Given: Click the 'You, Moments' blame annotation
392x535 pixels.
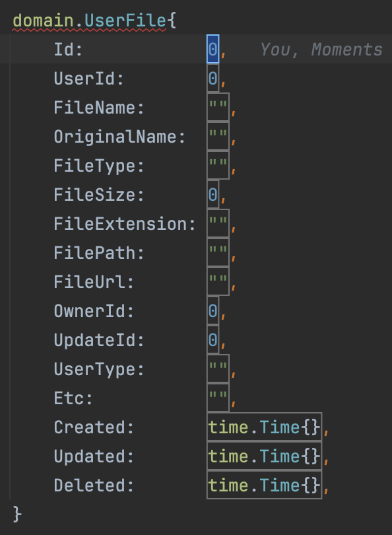Looking at the screenshot, I should coord(321,50).
